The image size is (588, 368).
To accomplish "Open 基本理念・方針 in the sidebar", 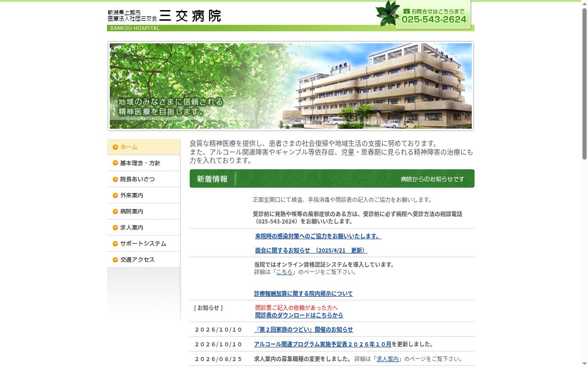I will click(x=144, y=163).
